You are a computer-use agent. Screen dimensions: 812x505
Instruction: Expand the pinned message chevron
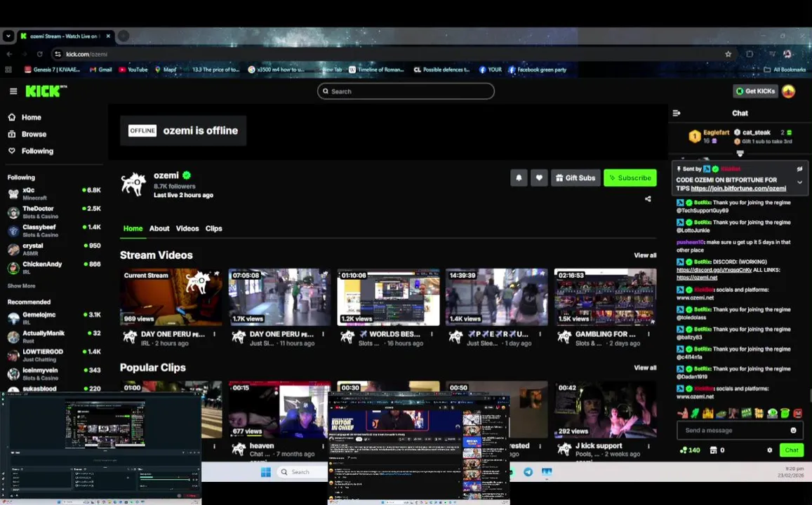[x=799, y=182]
